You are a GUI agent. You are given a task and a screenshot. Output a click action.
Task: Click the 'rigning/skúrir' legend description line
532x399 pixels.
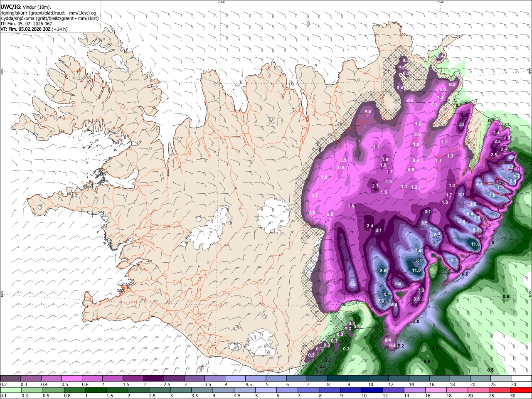click(x=48, y=13)
